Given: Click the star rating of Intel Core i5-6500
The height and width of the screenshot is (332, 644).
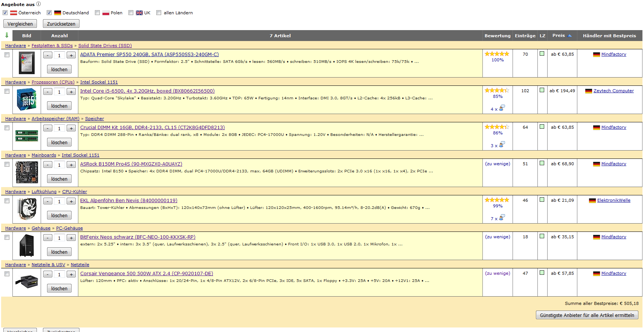Looking at the screenshot, I should tap(497, 90).
